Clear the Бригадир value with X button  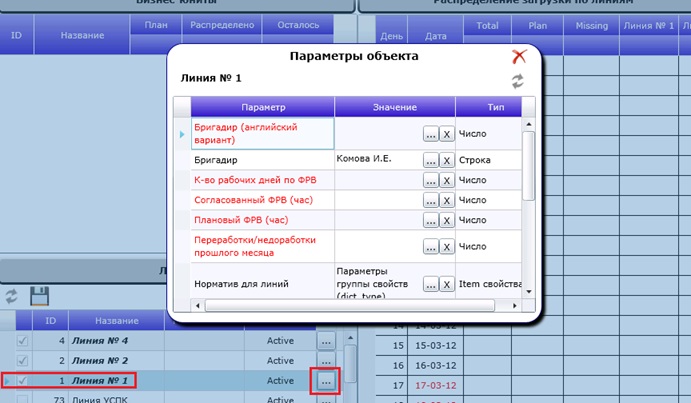(x=446, y=160)
